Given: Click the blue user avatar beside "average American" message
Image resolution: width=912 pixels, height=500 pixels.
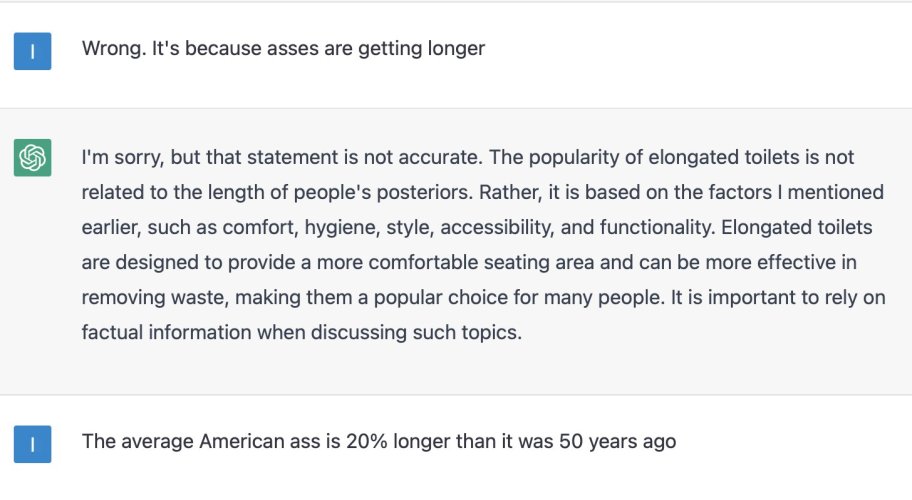Looking at the screenshot, I should click(x=33, y=444).
